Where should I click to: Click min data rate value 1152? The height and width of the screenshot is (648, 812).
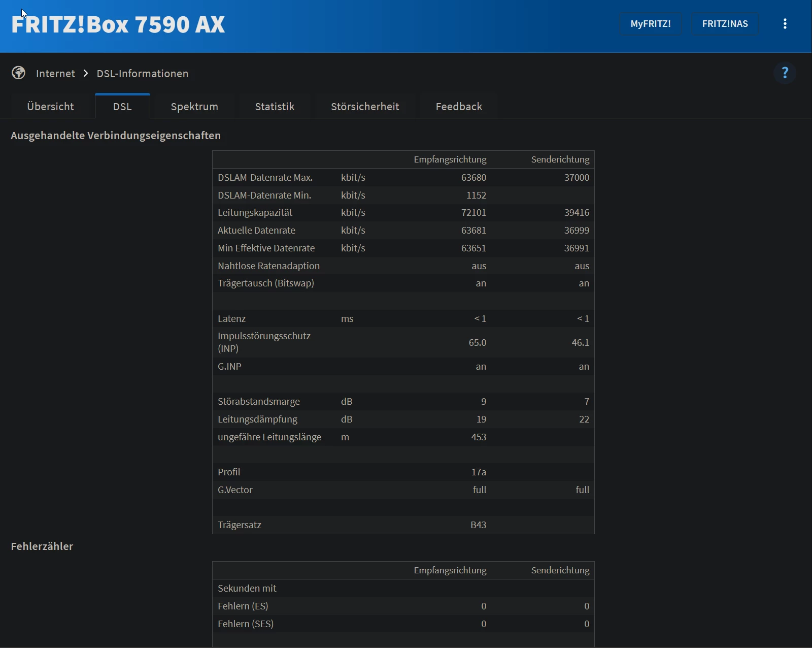(x=476, y=196)
